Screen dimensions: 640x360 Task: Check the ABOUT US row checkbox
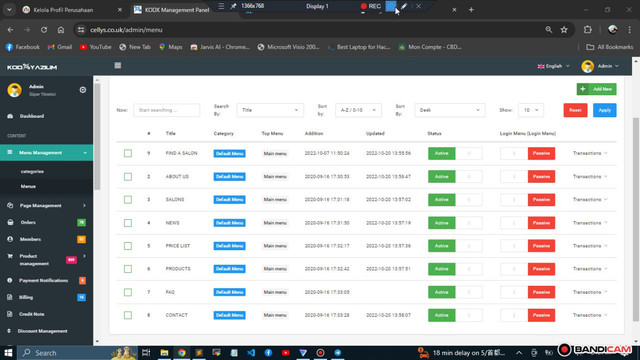click(x=128, y=176)
